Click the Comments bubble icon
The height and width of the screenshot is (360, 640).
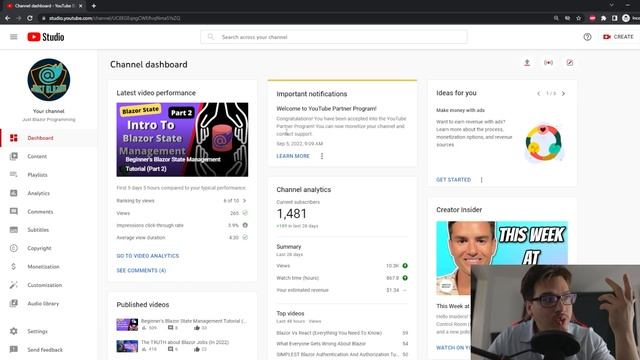click(x=13, y=211)
